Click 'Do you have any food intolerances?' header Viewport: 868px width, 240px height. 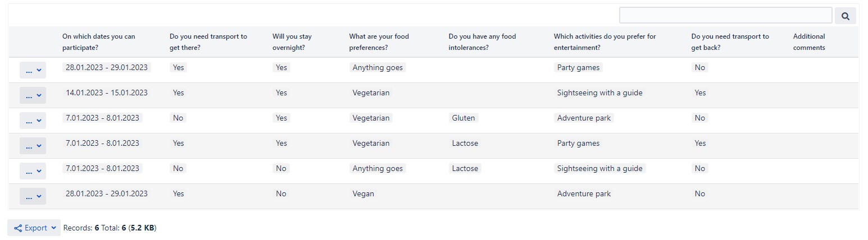click(482, 42)
